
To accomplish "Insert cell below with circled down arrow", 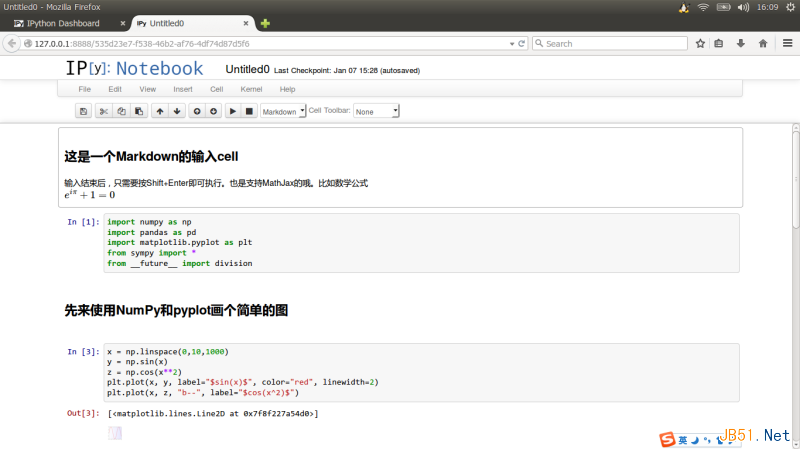I will [213, 111].
